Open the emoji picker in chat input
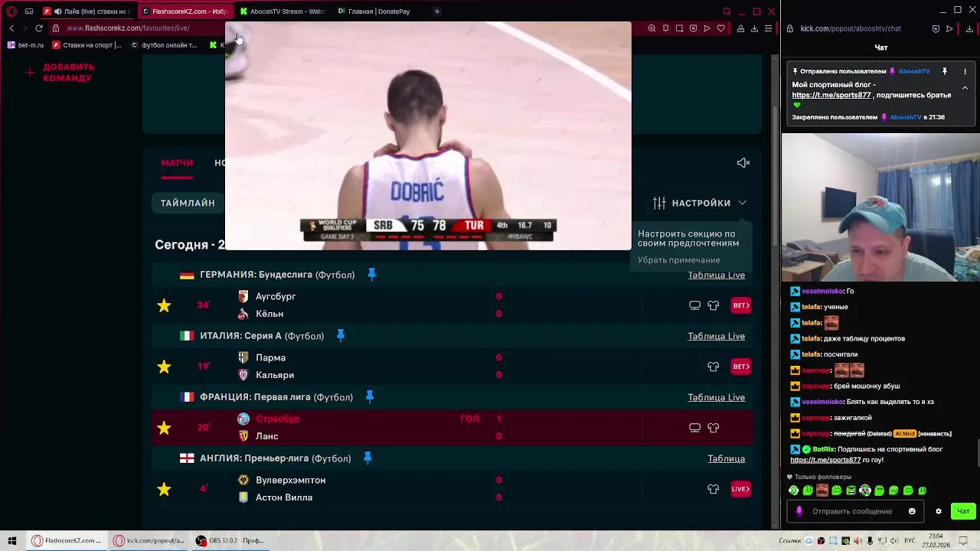The width and height of the screenshot is (980, 551). [912, 511]
